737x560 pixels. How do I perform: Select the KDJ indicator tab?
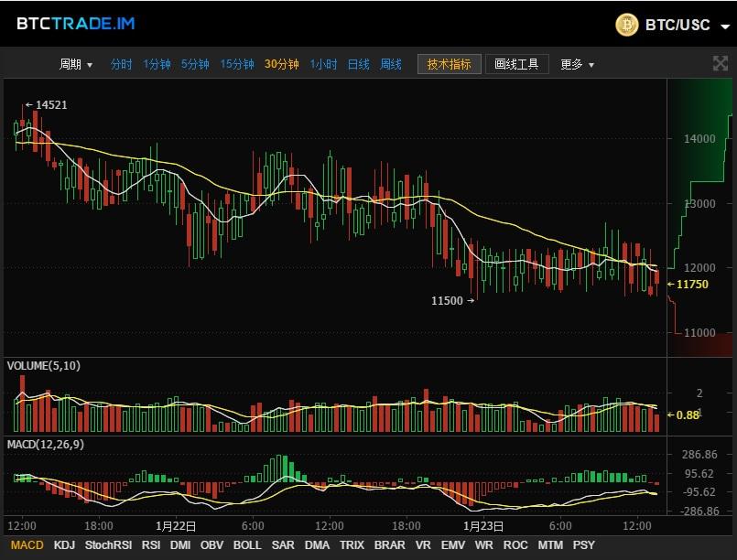pyautogui.click(x=64, y=545)
